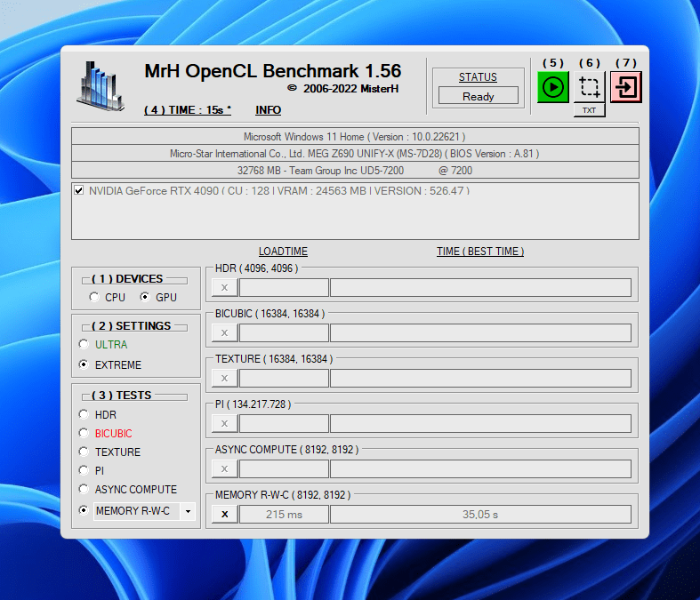The width and height of the screenshot is (700, 600).
Task: Click the Ready status field
Action: 479,96
